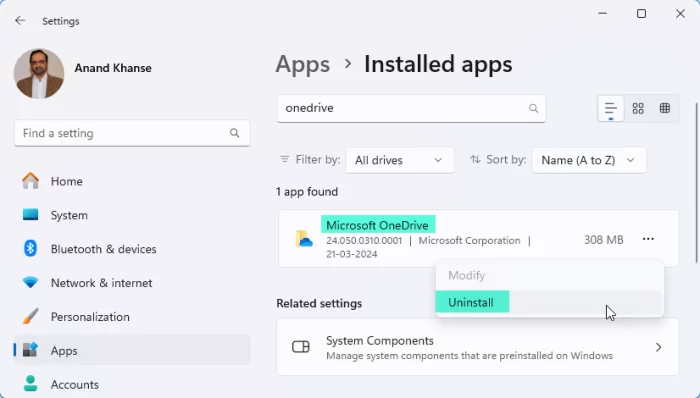This screenshot has height=398, width=700.
Task: Open Personalization settings
Action: pos(132,317)
